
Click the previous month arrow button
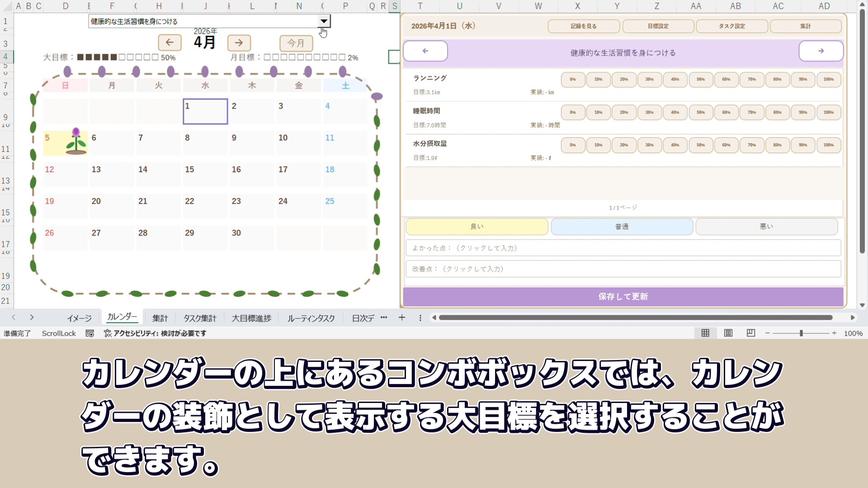(170, 42)
